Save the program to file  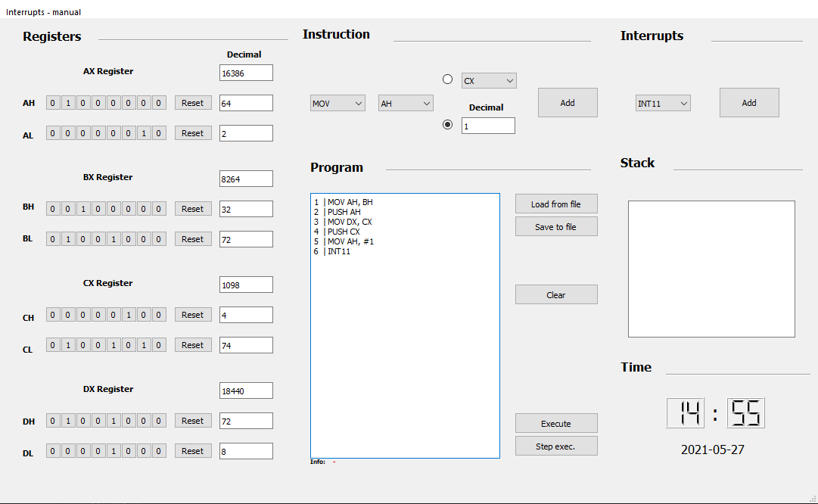[x=555, y=226]
